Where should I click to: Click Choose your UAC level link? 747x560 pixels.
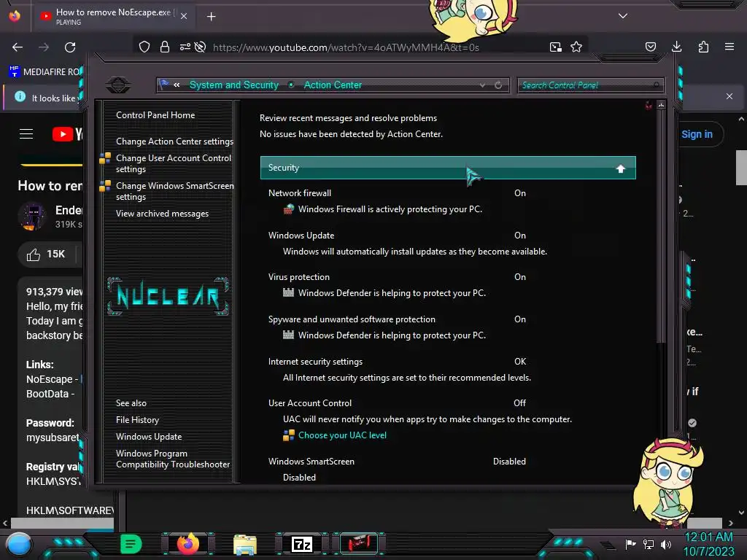pos(342,435)
